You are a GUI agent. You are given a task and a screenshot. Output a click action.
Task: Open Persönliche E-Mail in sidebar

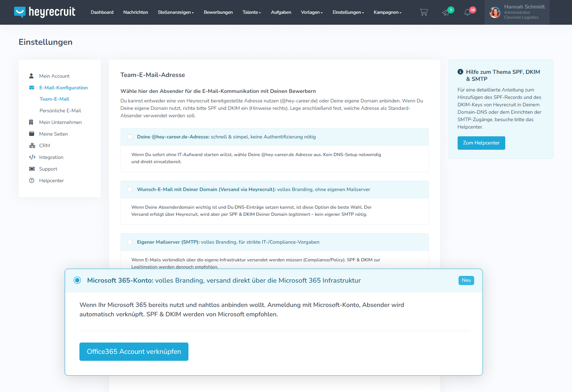tap(60, 111)
